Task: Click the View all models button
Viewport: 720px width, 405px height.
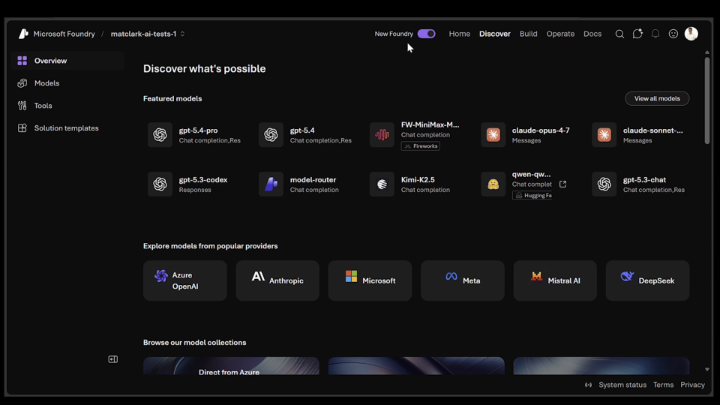Action: click(x=657, y=98)
